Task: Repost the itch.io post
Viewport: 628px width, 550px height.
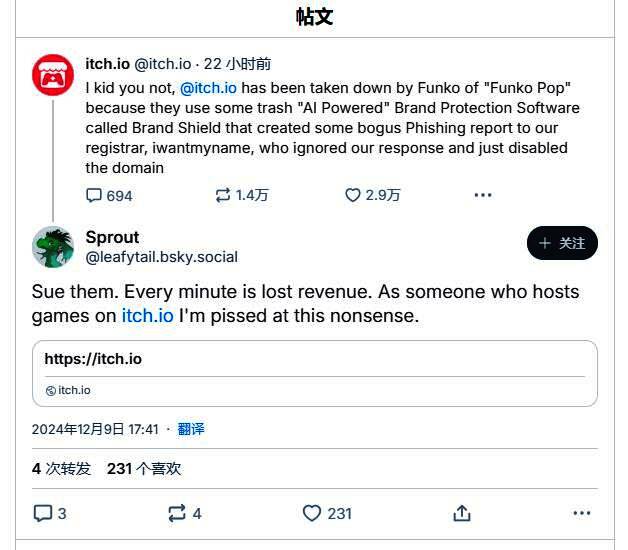Action: coord(223,195)
